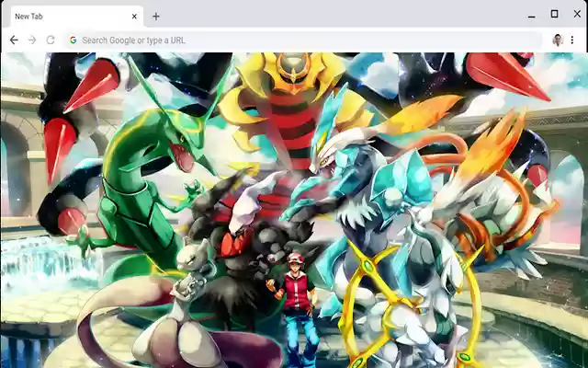The image size is (588, 368).
Task: Maximize the browser window
Action: [554, 14]
